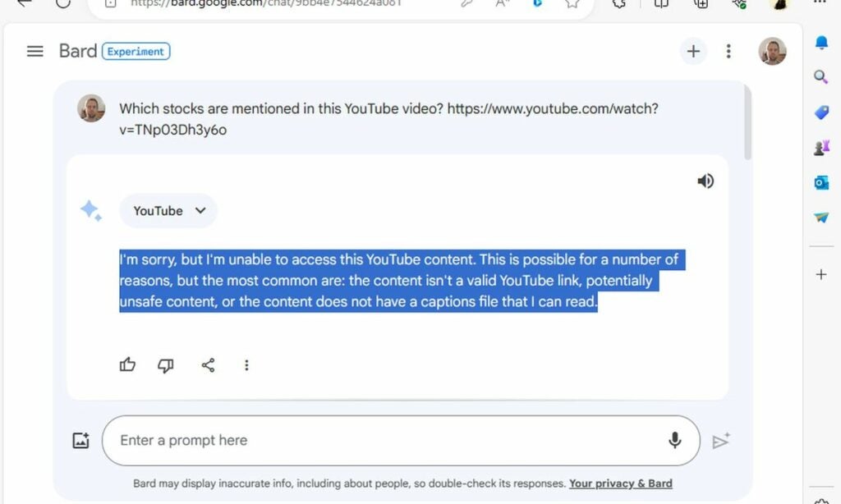The height and width of the screenshot is (504, 841).
Task: Bookmark the page with the star icon
Action: pos(572,4)
